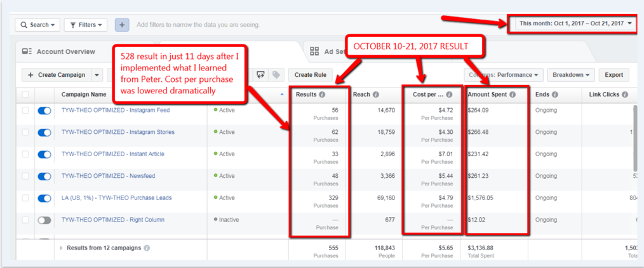Toggle off the Instagram Feed campaign switch
The image size is (644, 268).
[x=44, y=111]
